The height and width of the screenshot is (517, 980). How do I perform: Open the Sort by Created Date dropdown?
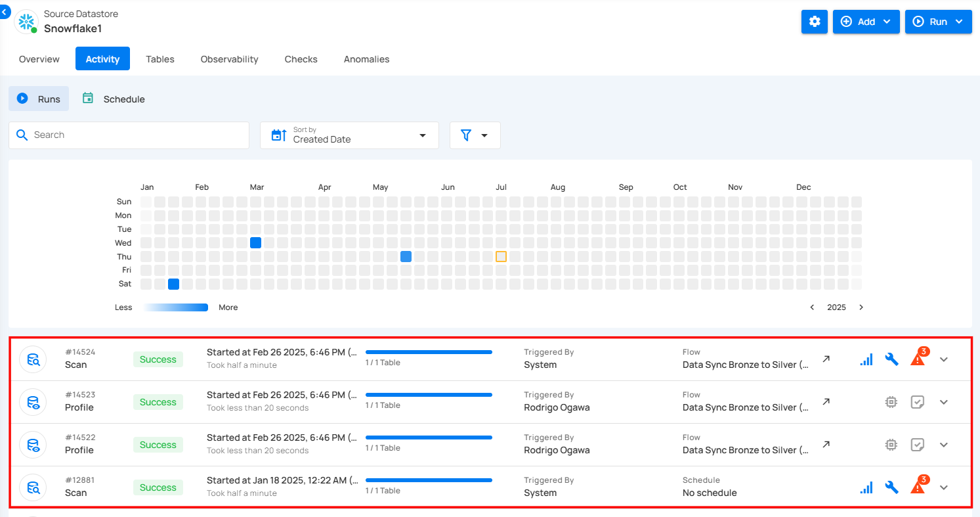click(x=349, y=135)
